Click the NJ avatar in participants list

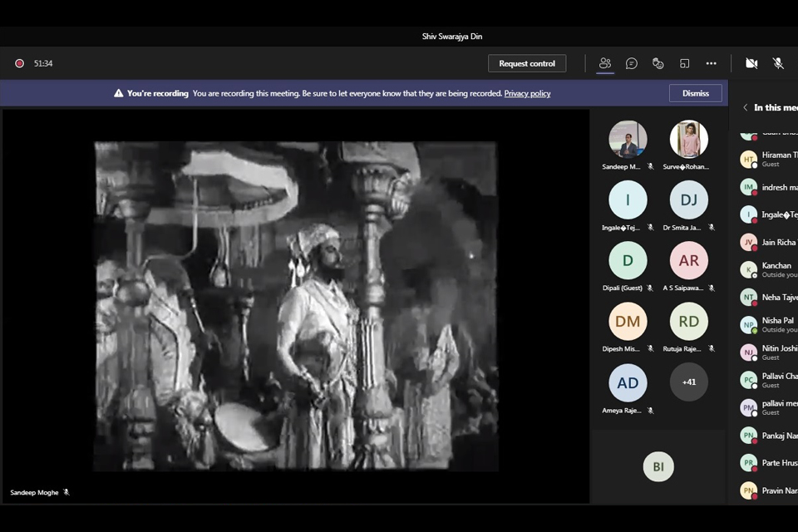click(748, 352)
